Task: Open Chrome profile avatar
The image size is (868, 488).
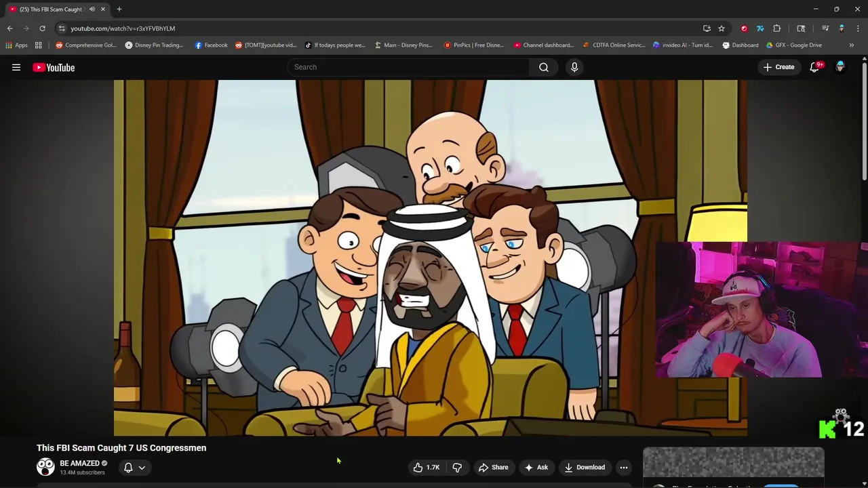Action: tap(842, 28)
